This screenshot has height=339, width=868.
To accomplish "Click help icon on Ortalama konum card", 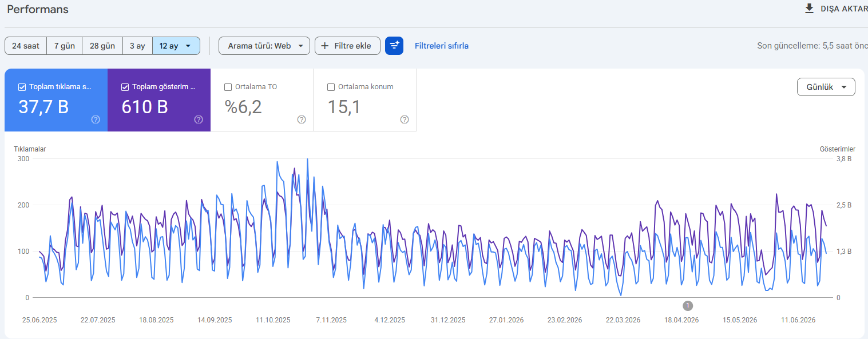I will point(405,119).
